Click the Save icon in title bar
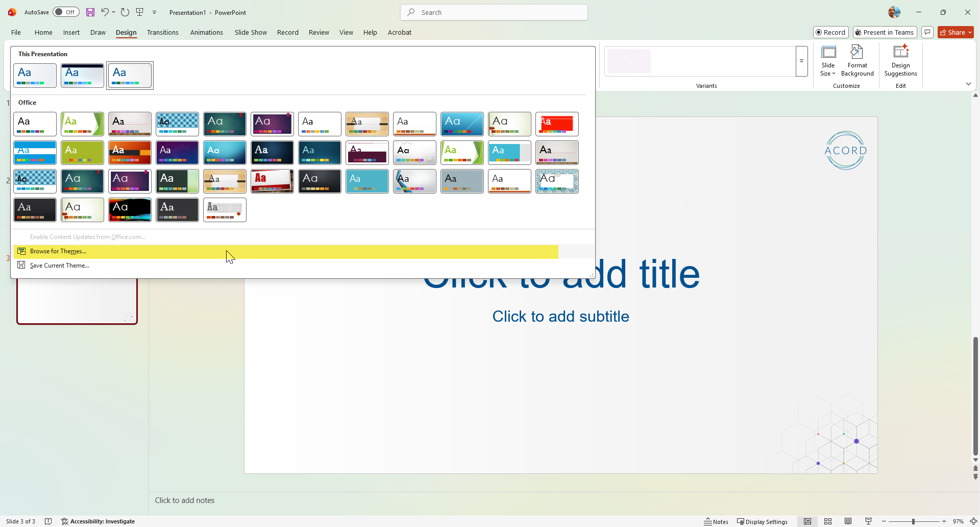 pos(90,12)
